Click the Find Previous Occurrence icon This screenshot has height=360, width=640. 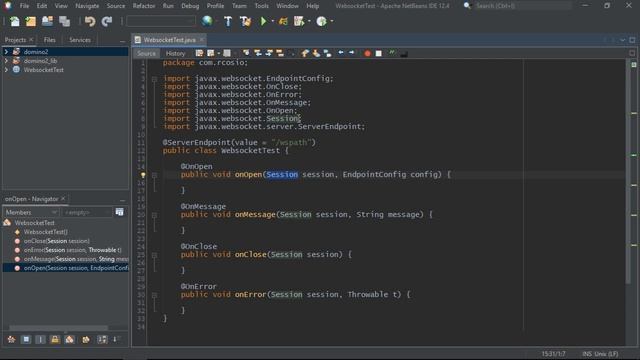tap(258, 53)
